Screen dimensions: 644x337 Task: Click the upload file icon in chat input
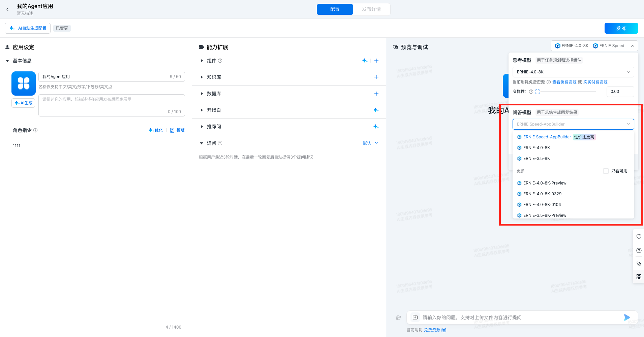(x=415, y=317)
